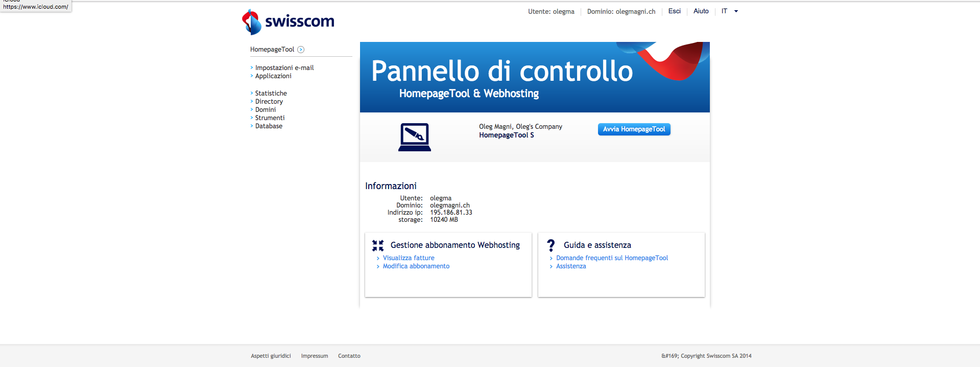Open Domini in the sidebar
Screen dimensions: 980x367
pyautogui.click(x=266, y=109)
